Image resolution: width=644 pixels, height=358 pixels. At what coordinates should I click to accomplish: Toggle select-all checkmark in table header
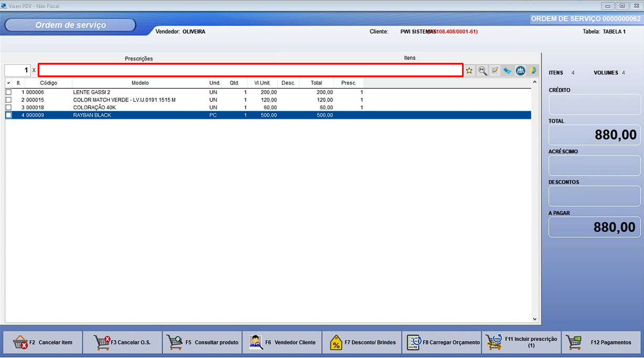[8, 83]
